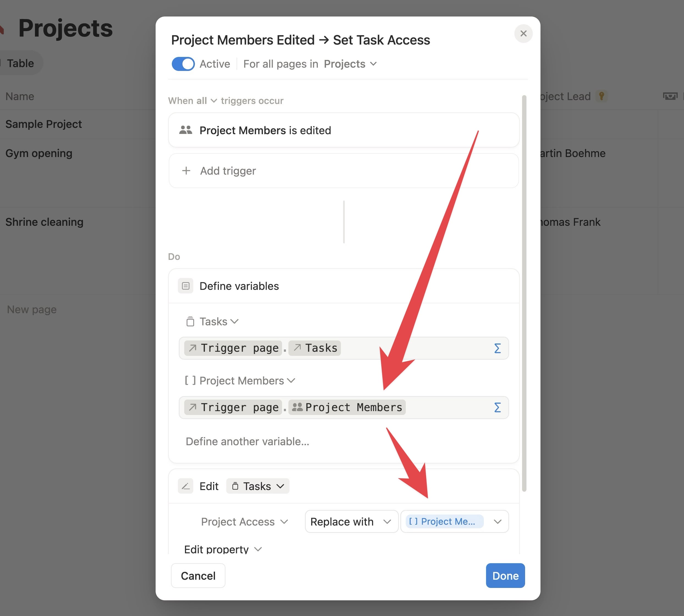Click the key icon next to Project Lead
The width and height of the screenshot is (684, 616).
pyautogui.click(x=602, y=96)
